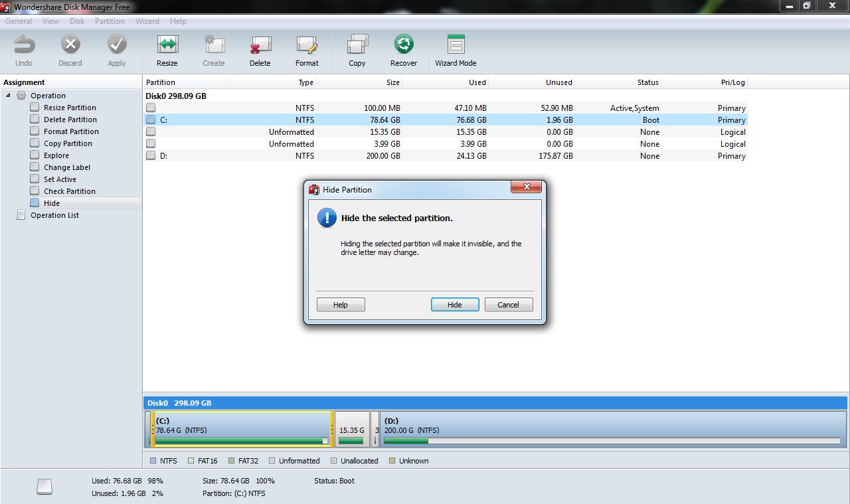Click 'Status: Boot' in status bar
This screenshot has width=850, height=504.
tap(335, 481)
